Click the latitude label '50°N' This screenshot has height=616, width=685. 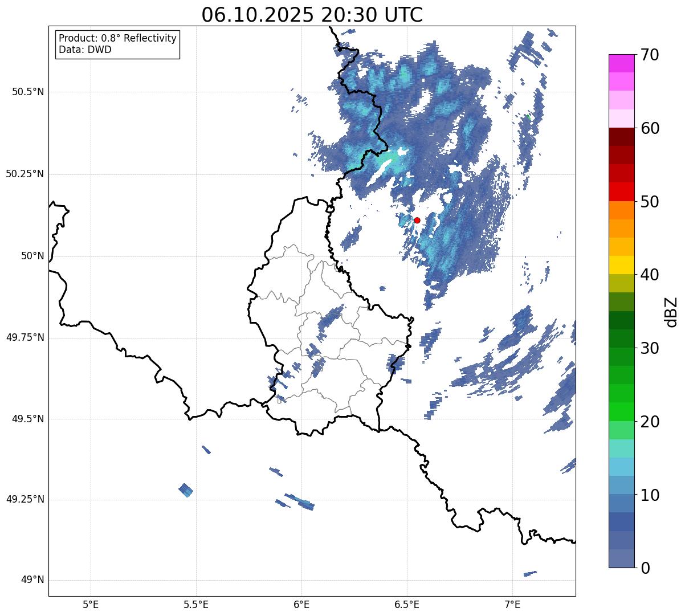(32, 256)
